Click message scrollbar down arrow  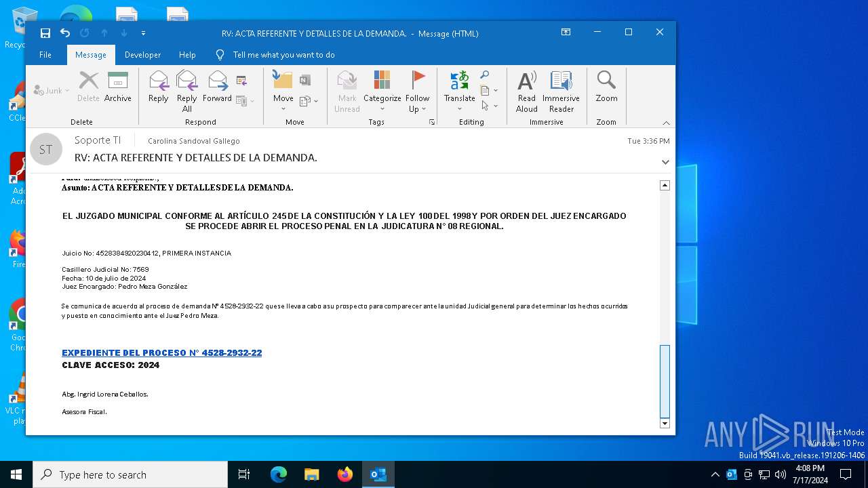coord(665,423)
